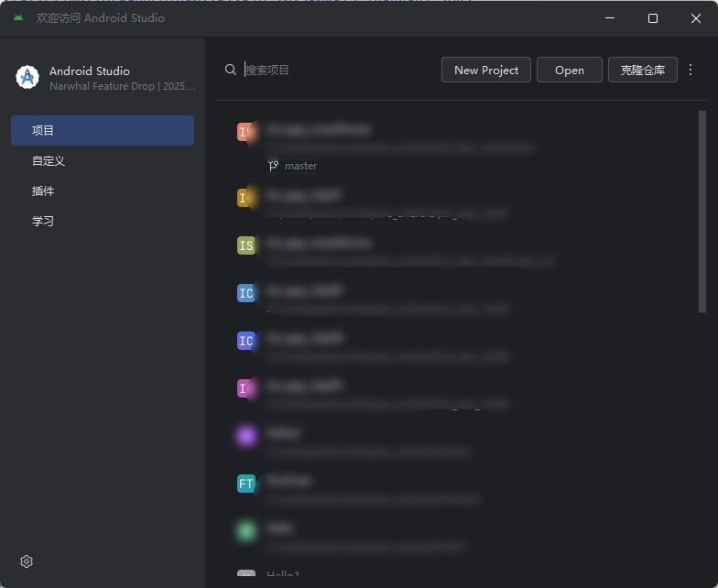Click the Narwhal Feature Drop version text
This screenshot has height=588, width=718.
(123, 86)
